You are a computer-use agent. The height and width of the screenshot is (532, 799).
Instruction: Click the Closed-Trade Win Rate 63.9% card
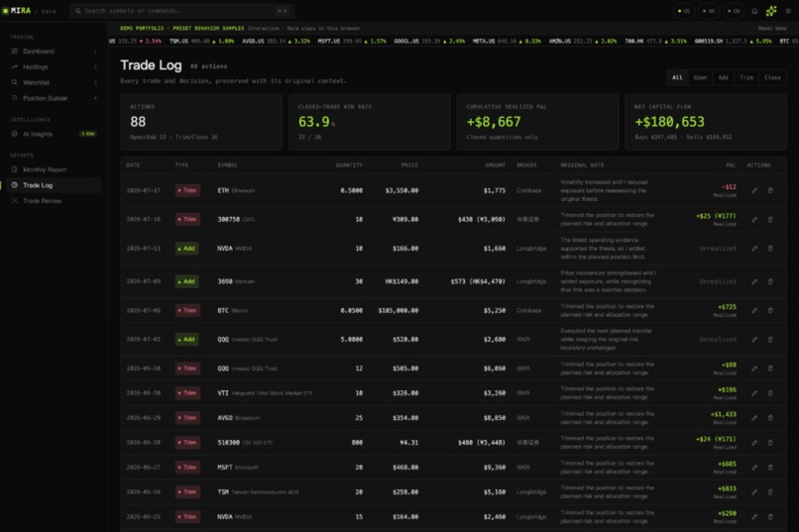[x=370, y=122]
